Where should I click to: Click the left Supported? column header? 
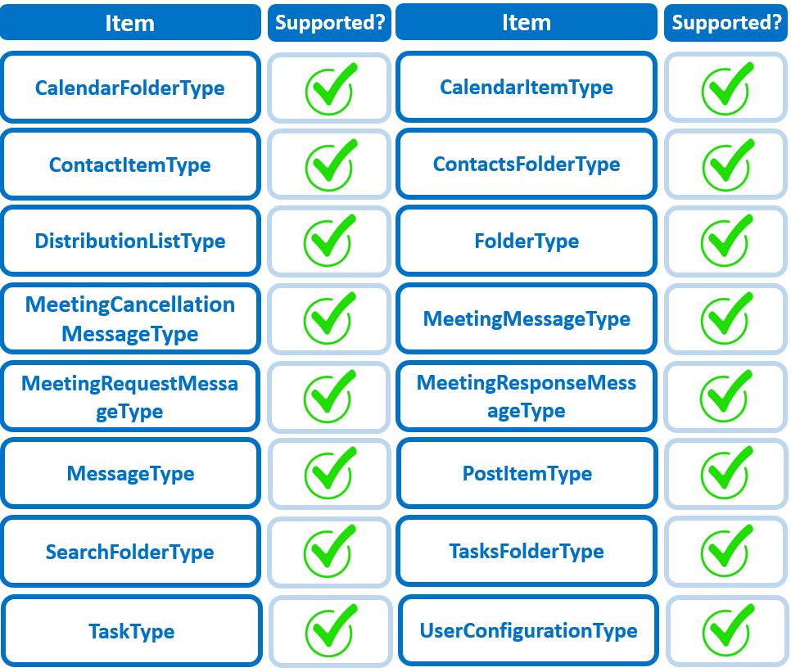coord(329,23)
